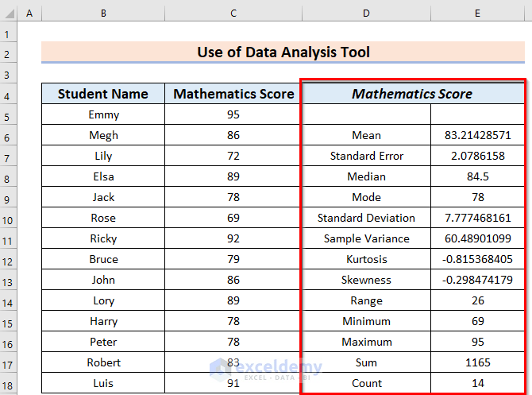Click the 'Kurtosis' label cell
Image resolution: width=532 pixels, height=395 pixels.
366,259
